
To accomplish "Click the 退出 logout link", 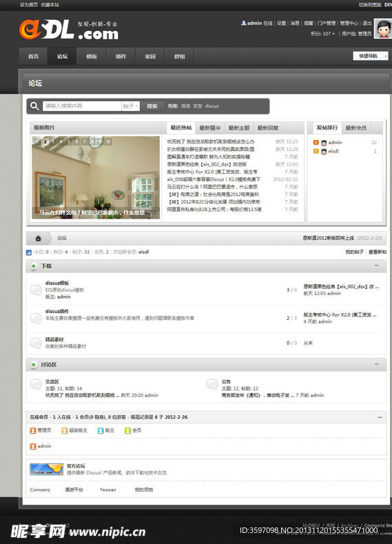I will click(367, 23).
